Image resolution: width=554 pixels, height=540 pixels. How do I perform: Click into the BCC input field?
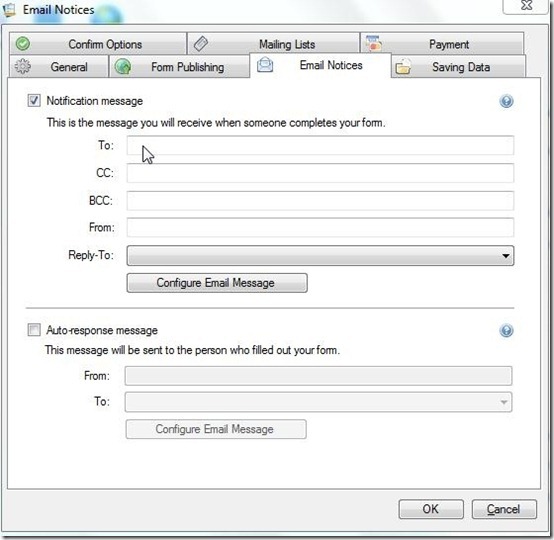(x=320, y=201)
